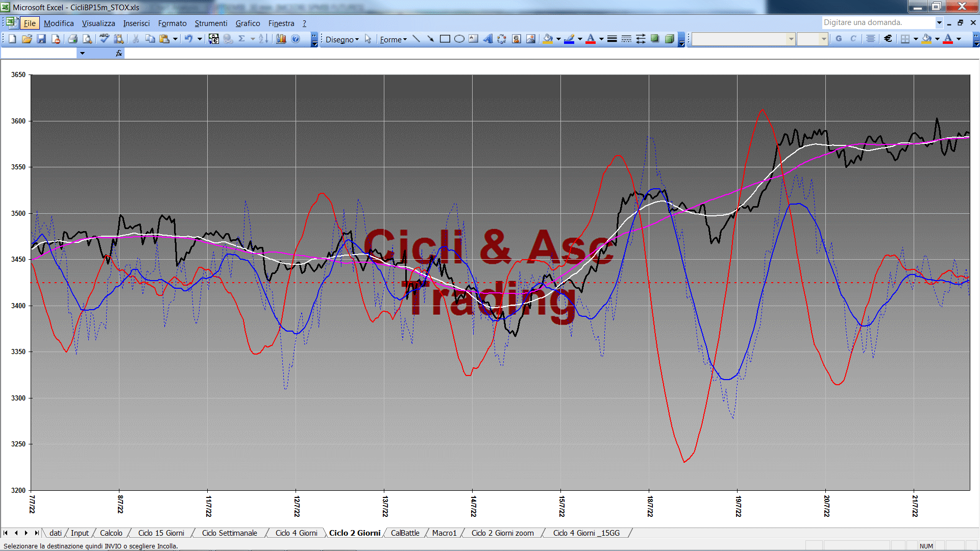Click the Insert WordArt icon
The image size is (980, 551).
[487, 39]
